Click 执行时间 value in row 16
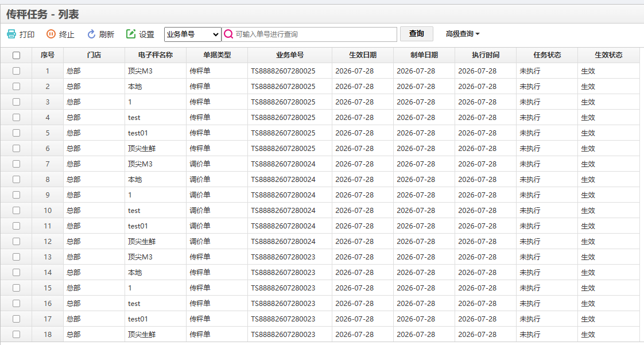Viewport: 644px width, 345px height. click(x=477, y=304)
